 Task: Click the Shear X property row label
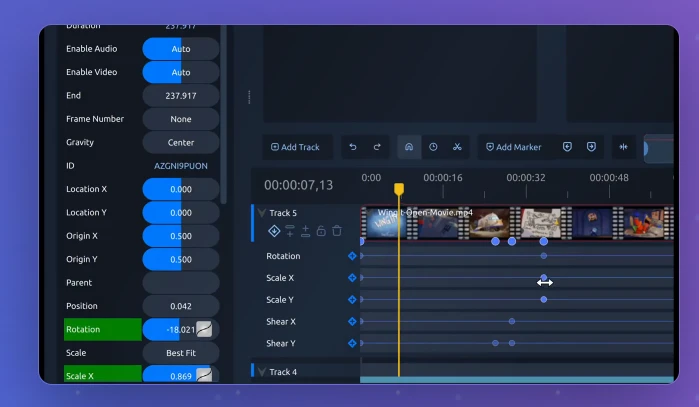click(x=281, y=321)
